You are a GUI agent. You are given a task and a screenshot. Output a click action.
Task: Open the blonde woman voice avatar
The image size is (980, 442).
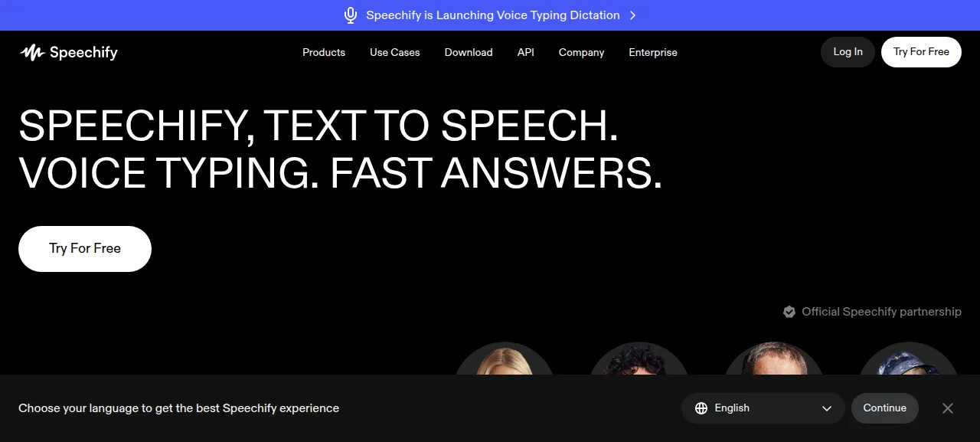[x=505, y=359]
